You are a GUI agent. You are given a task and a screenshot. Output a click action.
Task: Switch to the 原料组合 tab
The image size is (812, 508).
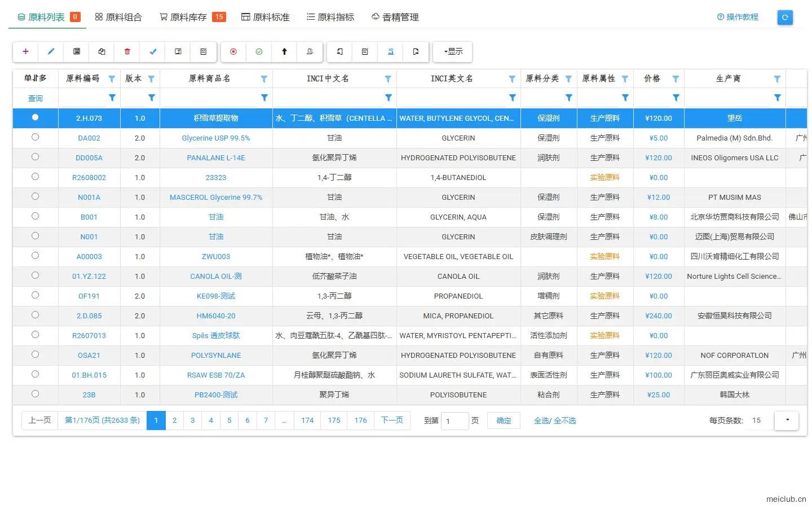118,17
